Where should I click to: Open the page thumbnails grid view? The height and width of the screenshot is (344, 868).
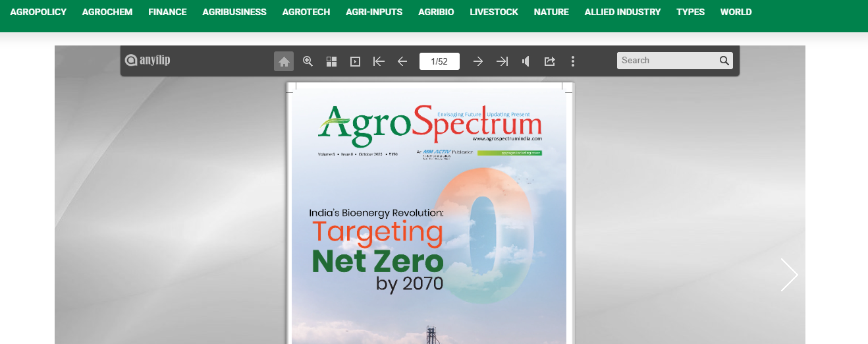(x=331, y=61)
